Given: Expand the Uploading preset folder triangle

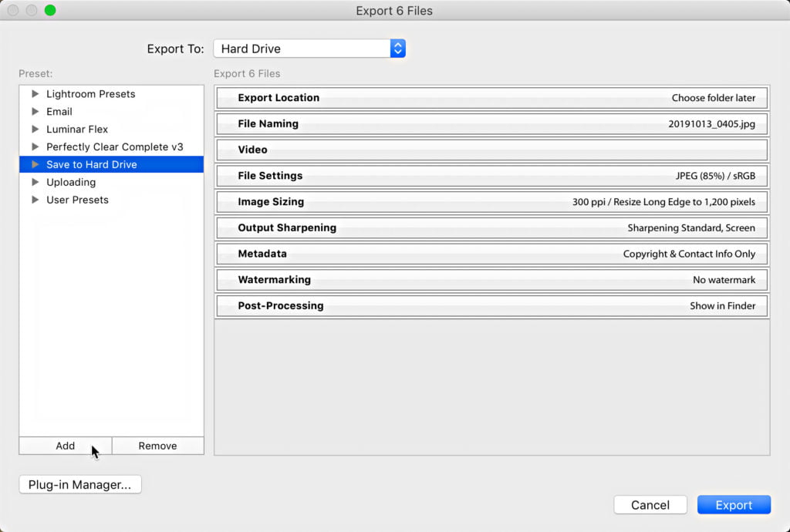Looking at the screenshot, I should pyautogui.click(x=35, y=182).
